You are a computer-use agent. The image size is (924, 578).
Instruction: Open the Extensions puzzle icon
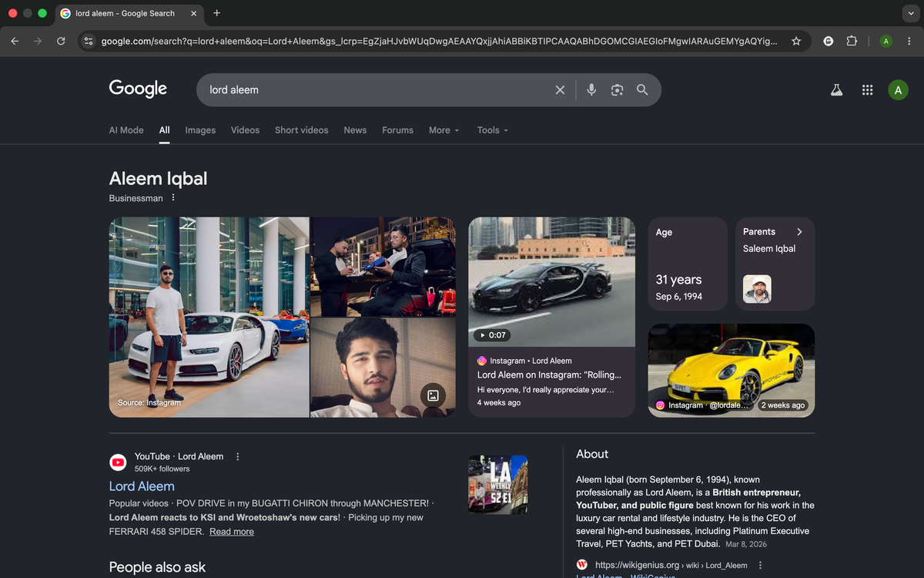[x=852, y=41]
